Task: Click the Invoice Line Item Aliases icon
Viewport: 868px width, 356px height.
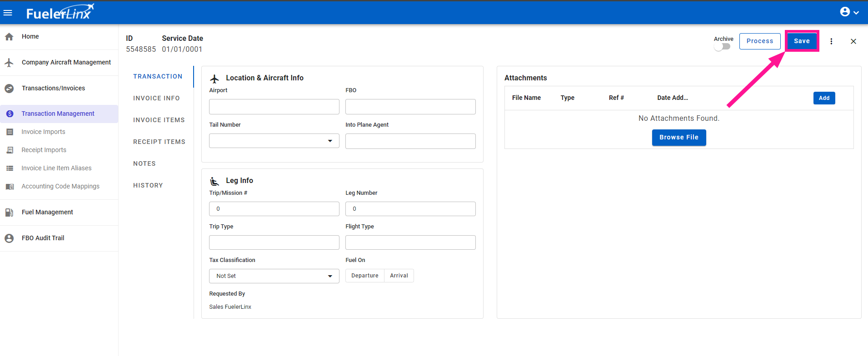Action: (x=10, y=168)
